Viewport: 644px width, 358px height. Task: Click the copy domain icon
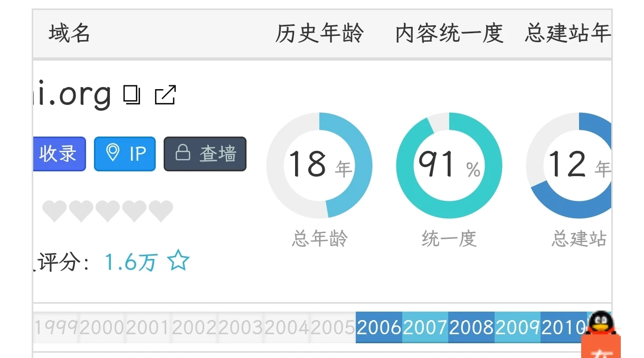(x=132, y=95)
